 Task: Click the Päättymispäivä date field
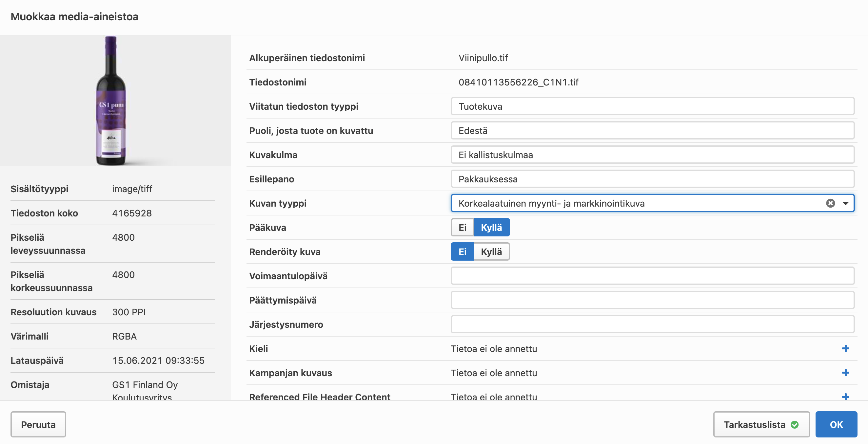(652, 300)
